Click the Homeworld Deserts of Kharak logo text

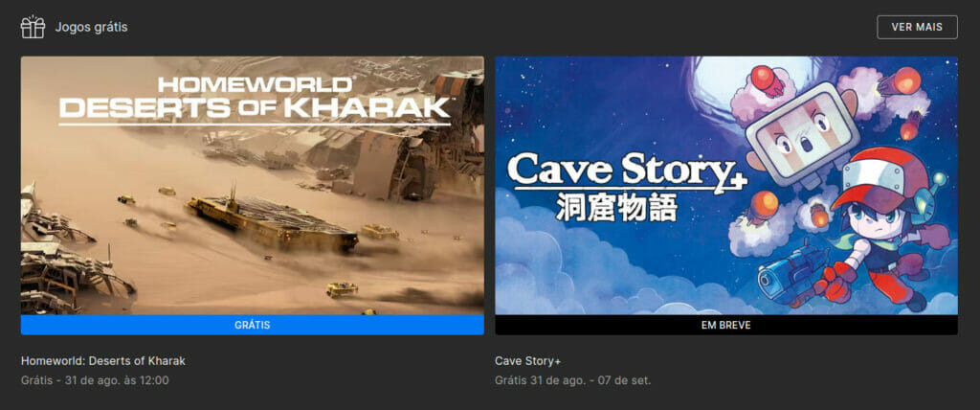(255, 99)
